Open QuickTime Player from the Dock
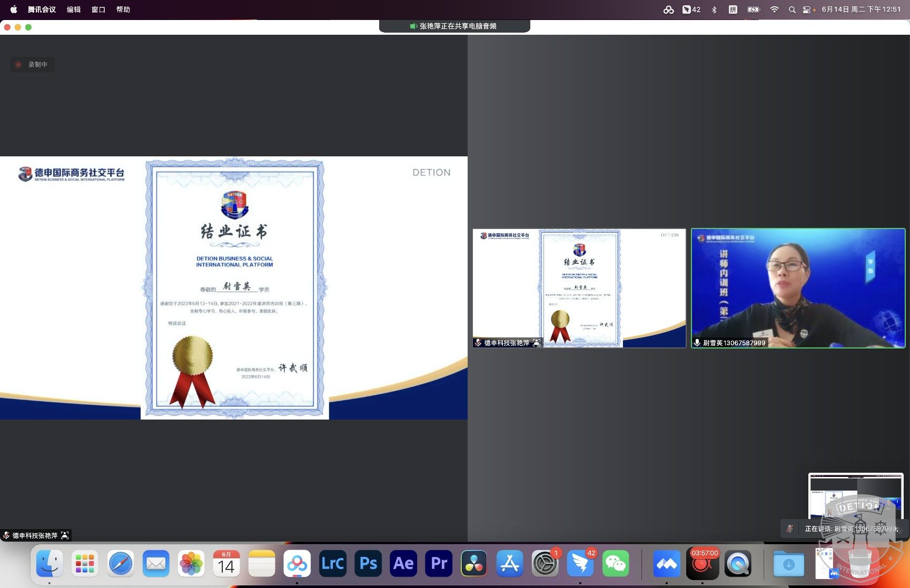910x588 pixels. (738, 564)
